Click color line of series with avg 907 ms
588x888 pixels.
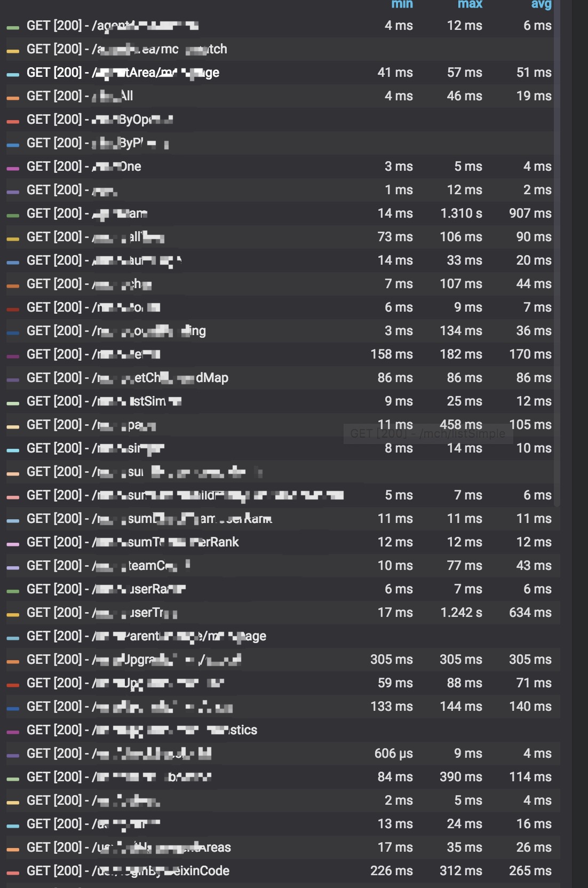(13, 215)
